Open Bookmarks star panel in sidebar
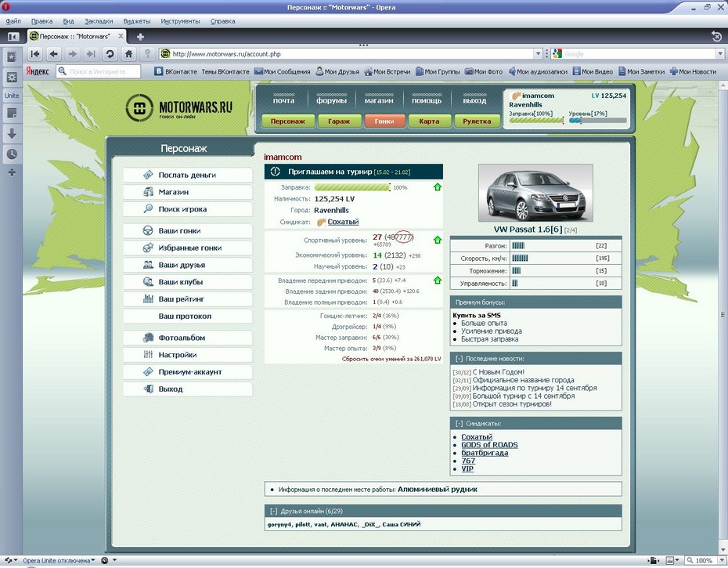 tap(12, 57)
